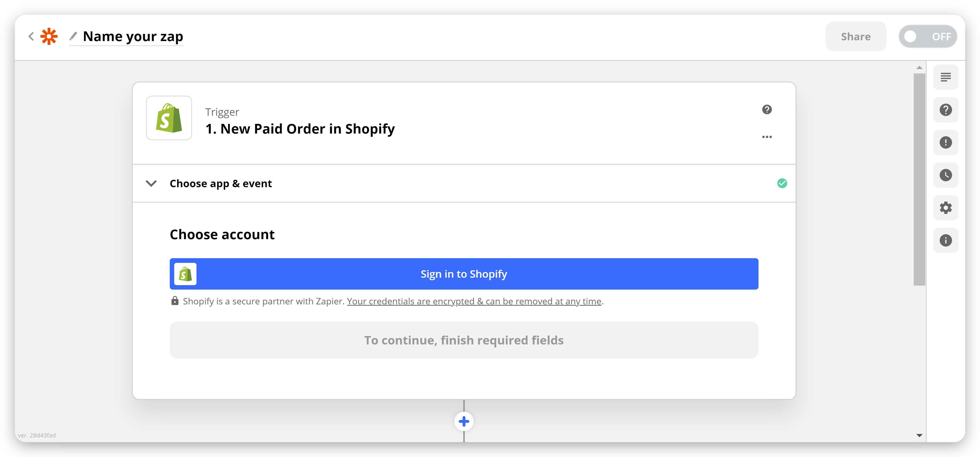Click the trigger step help question mark
Viewport: 980px width, 457px height.
click(x=767, y=110)
